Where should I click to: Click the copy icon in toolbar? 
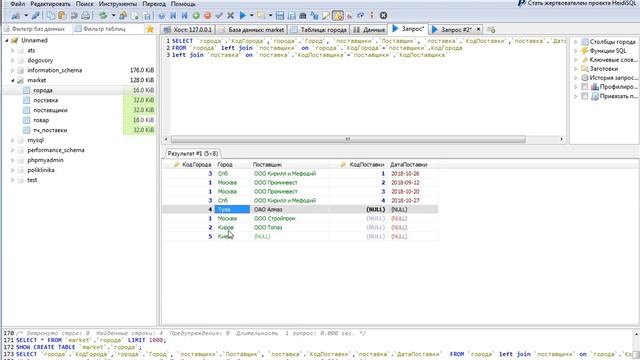coord(51,16)
